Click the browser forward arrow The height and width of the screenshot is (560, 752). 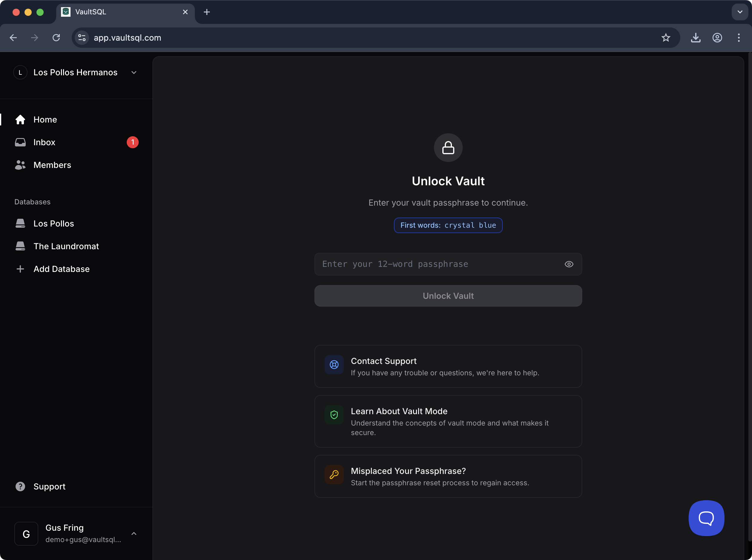(x=35, y=38)
